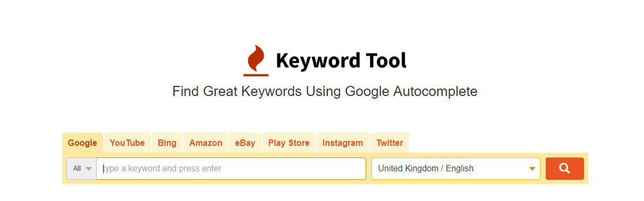Click the 'United Kingdom / English' label text
The height and width of the screenshot is (201, 644).
pos(426,169)
